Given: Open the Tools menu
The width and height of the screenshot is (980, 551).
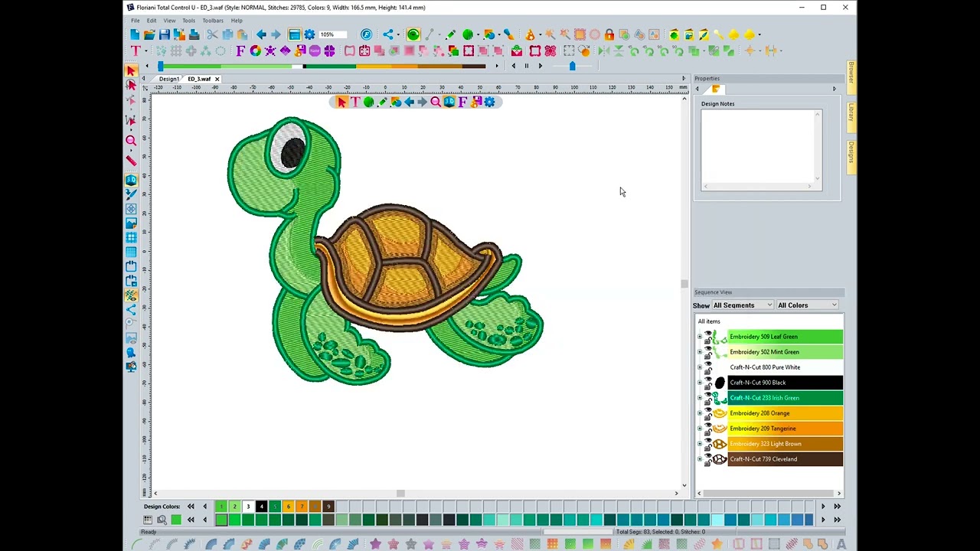Looking at the screenshot, I should coord(188,21).
